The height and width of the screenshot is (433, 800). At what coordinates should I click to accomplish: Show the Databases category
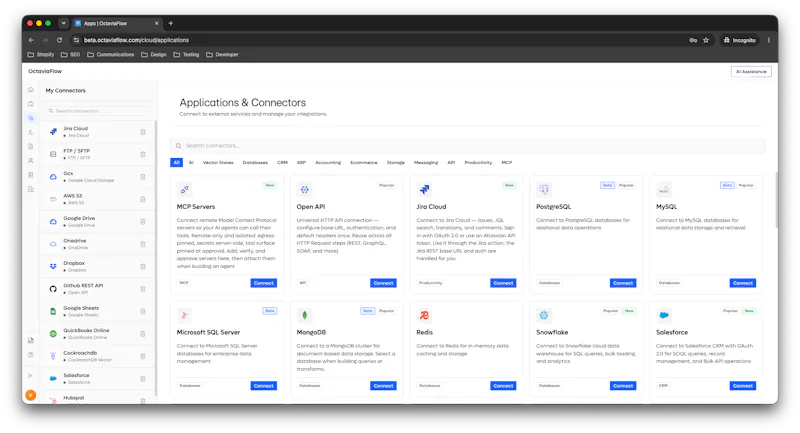pos(255,163)
